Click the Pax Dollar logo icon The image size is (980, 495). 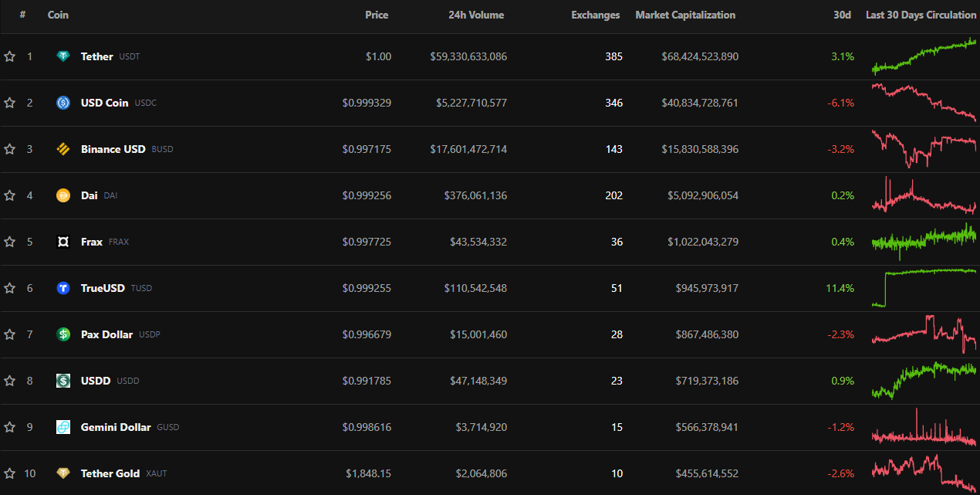[63, 334]
